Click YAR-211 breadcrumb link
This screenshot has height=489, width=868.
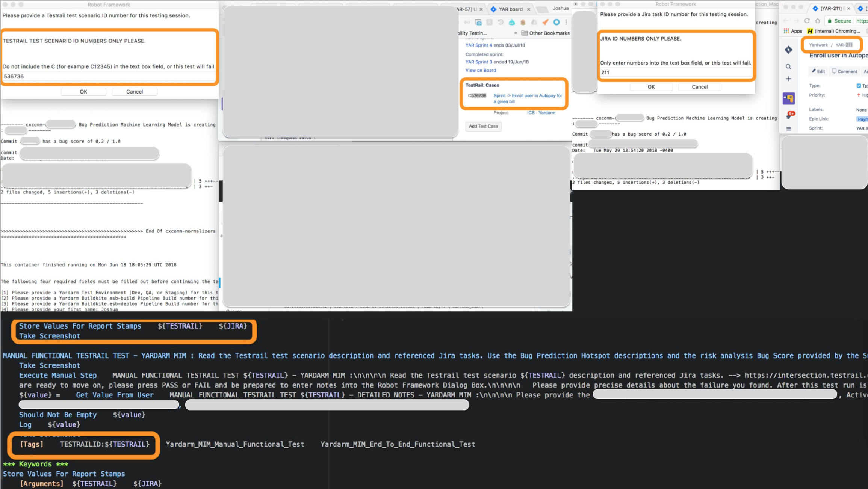point(844,45)
